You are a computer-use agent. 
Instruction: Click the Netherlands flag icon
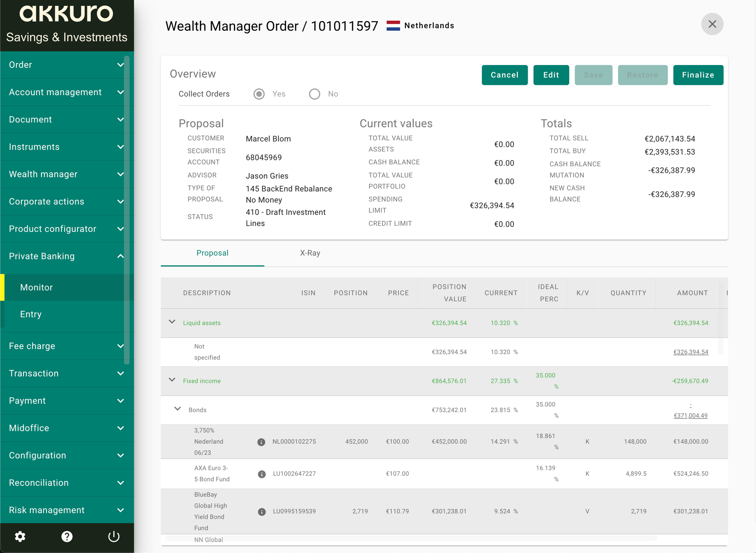393,25
